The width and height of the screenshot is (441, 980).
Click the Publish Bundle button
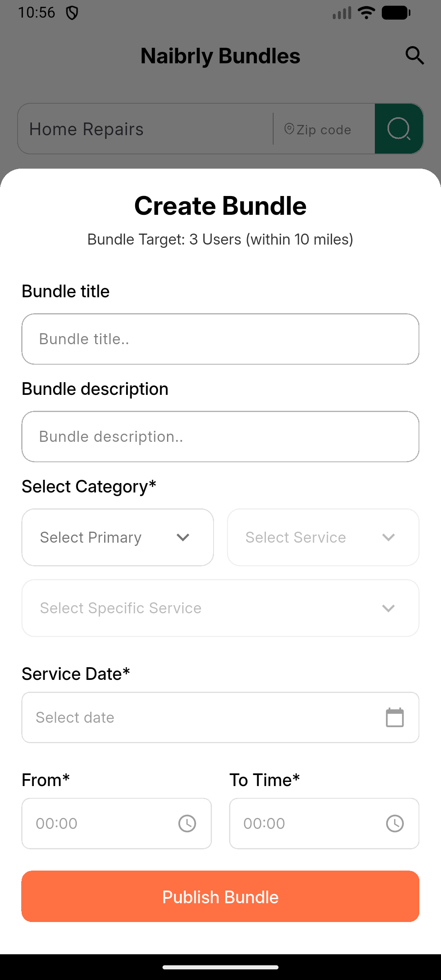click(x=220, y=896)
